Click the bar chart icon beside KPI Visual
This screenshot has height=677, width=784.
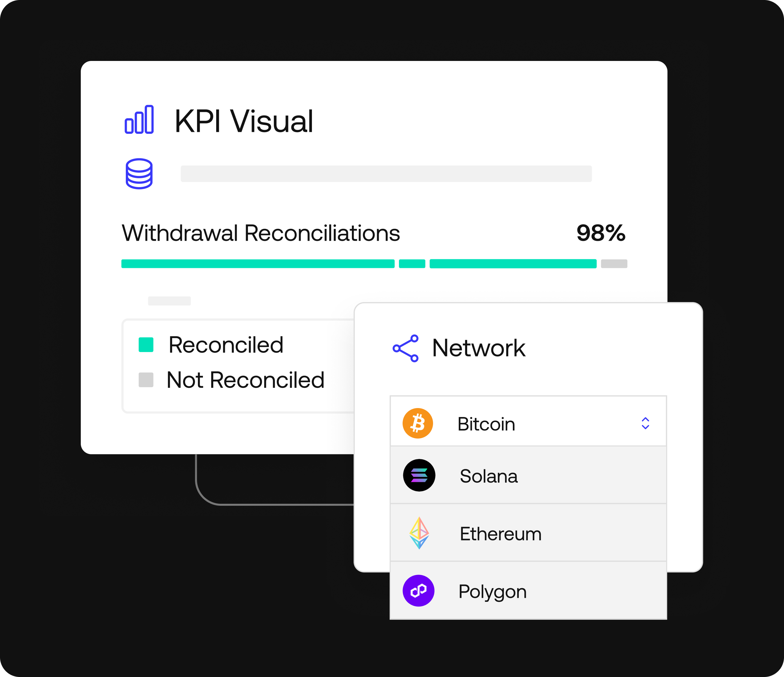[x=139, y=119]
